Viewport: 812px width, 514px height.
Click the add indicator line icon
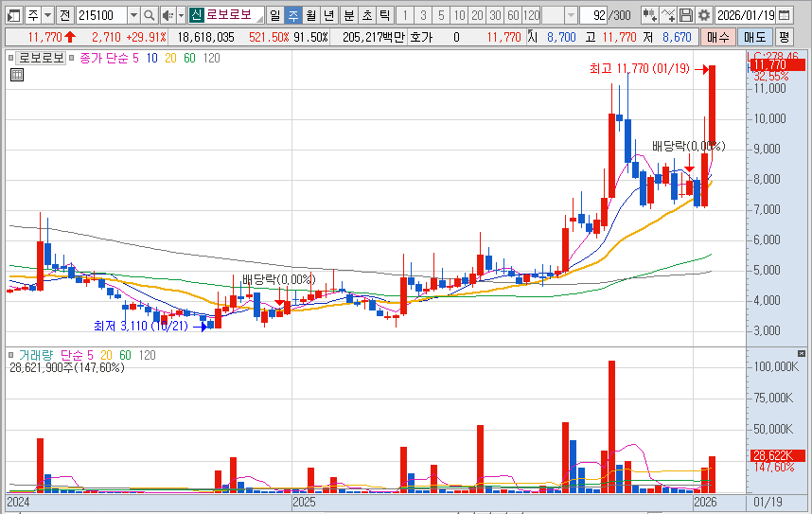click(668, 15)
